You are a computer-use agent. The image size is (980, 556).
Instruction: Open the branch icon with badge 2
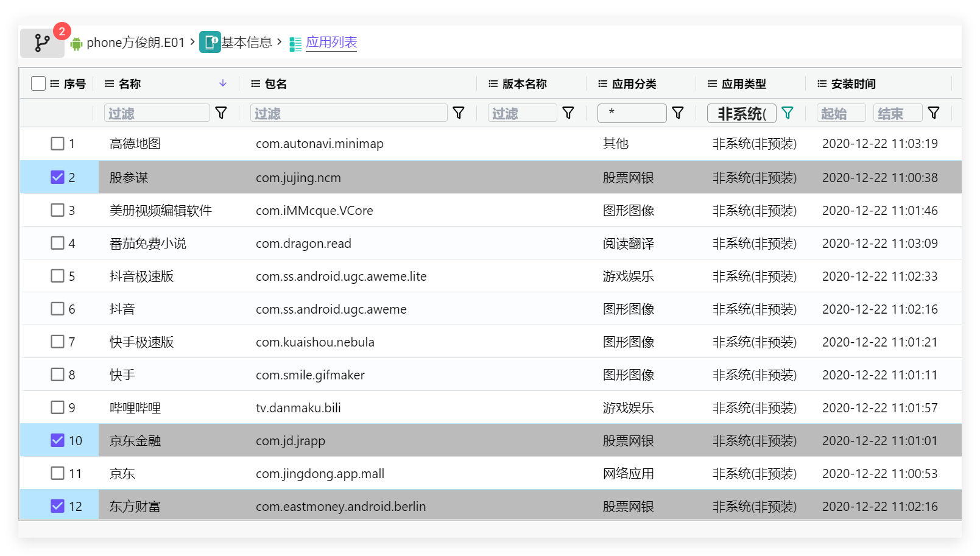click(x=42, y=43)
